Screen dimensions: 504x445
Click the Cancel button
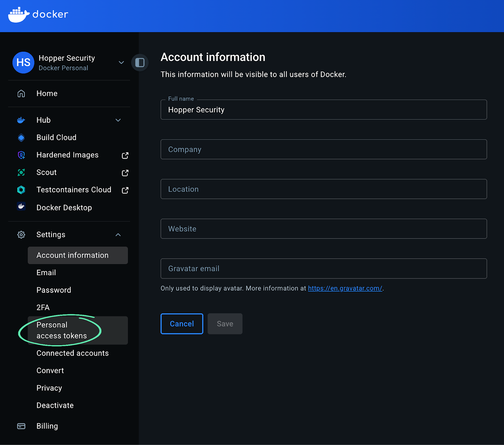coord(182,324)
